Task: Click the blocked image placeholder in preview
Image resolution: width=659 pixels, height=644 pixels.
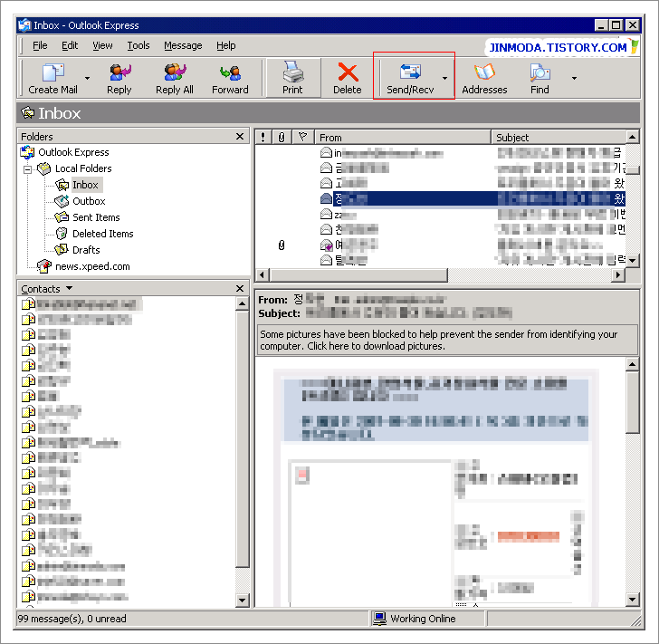Action: pyautogui.click(x=301, y=476)
